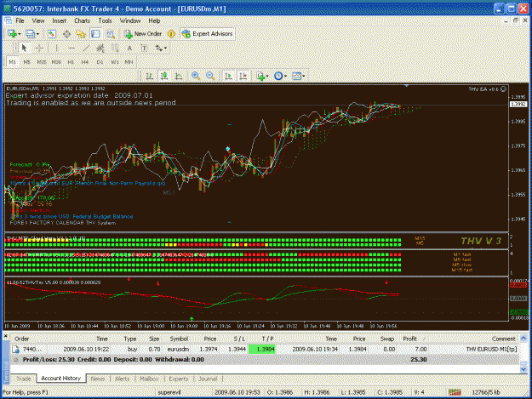Image resolution: width=532 pixels, height=399 pixels.
Task: Show the Market Watch window
Action: pos(52,34)
